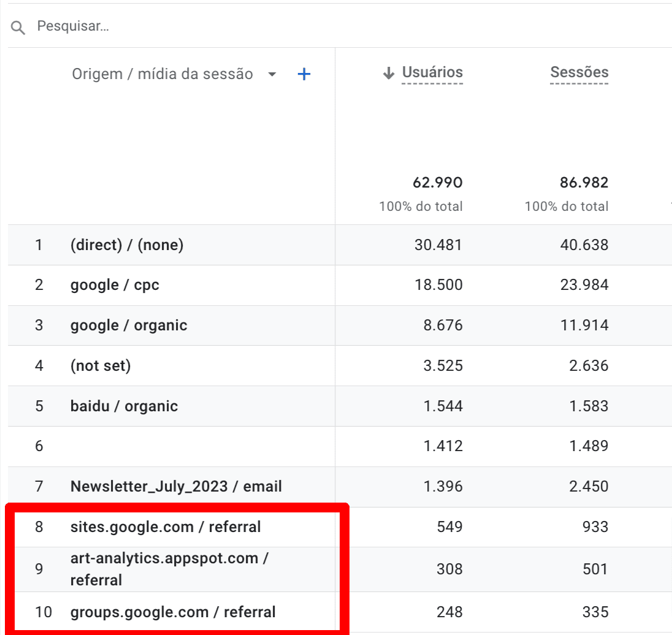
Task: Click the total sessions value 86.982
Action: pos(584,183)
